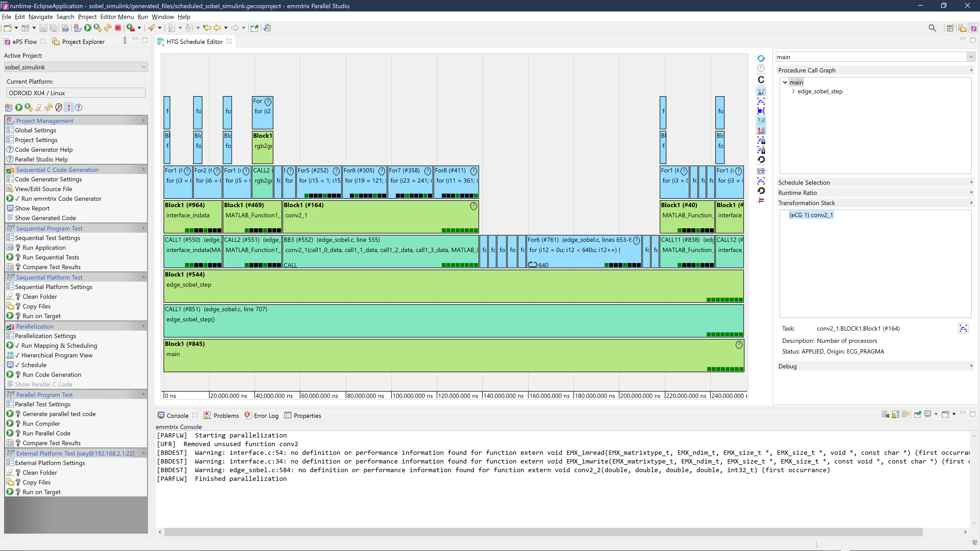Toggle red exclamation filter in ePS Flow

pyautogui.click(x=69, y=107)
